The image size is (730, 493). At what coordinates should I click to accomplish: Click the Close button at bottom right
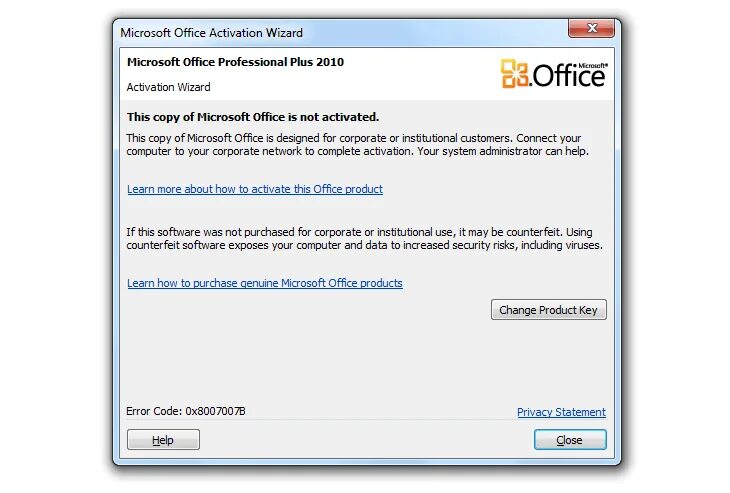[570, 439]
